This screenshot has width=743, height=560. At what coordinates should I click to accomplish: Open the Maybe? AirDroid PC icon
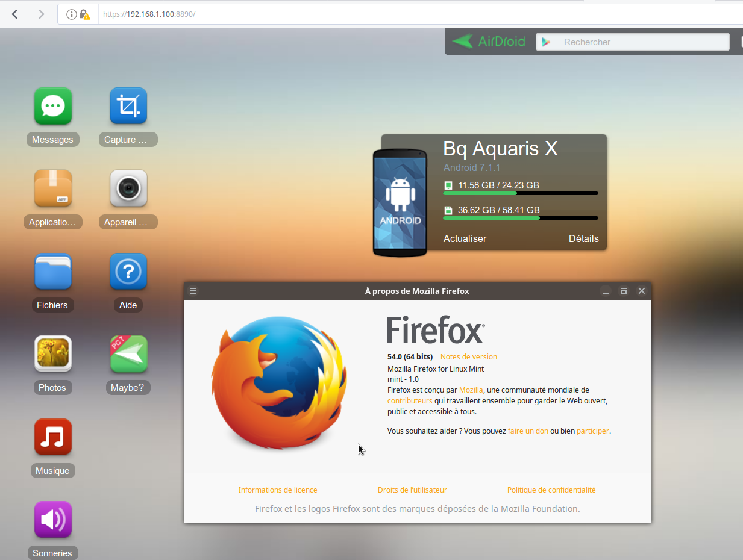click(128, 354)
